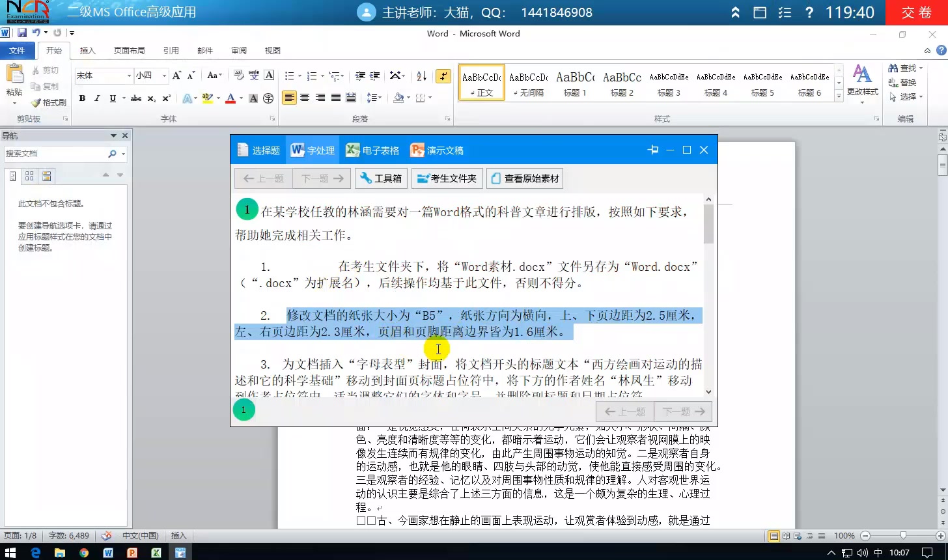This screenshot has height=560, width=948.
Task: Sort the selected text A to Z
Action: 422,76
